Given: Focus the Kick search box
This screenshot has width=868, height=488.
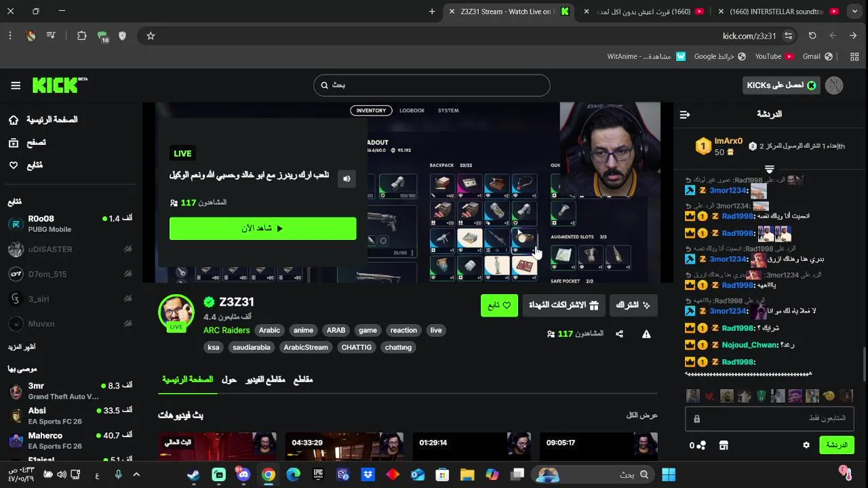Looking at the screenshot, I should point(431,85).
